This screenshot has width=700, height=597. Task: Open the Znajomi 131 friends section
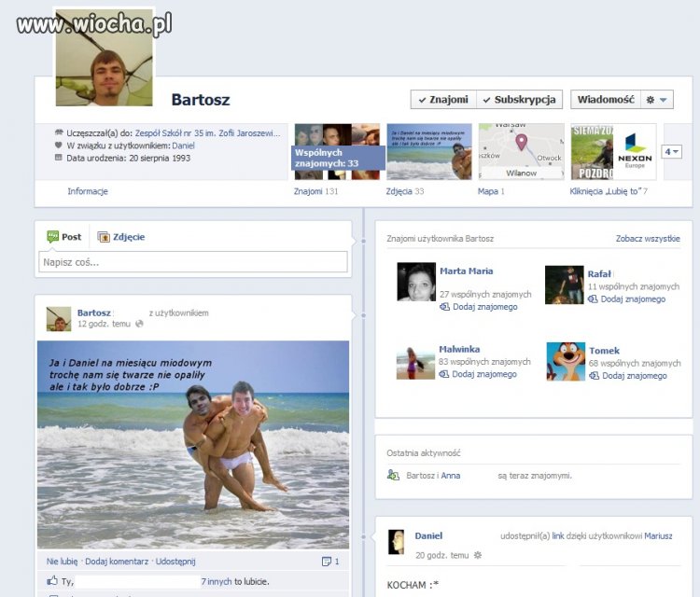pos(315,191)
